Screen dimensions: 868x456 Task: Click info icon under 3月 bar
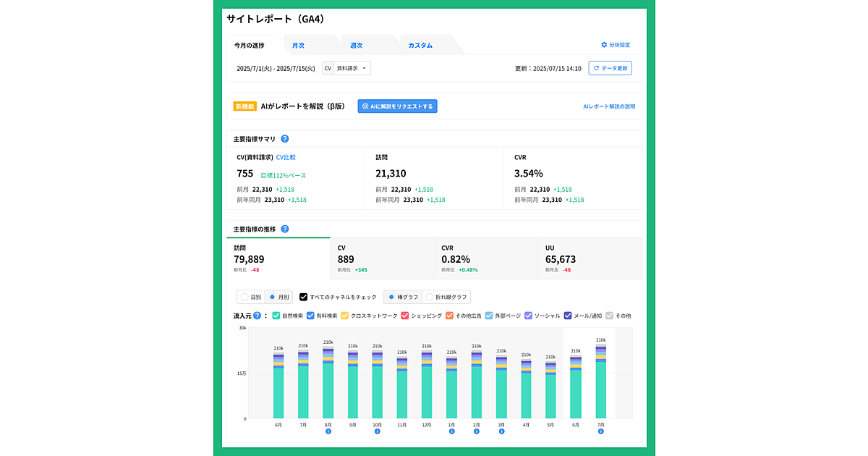click(x=501, y=431)
